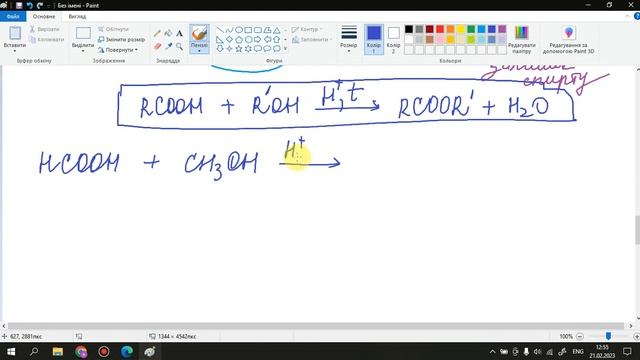Open the Заповнити fill dropdown

point(312,40)
